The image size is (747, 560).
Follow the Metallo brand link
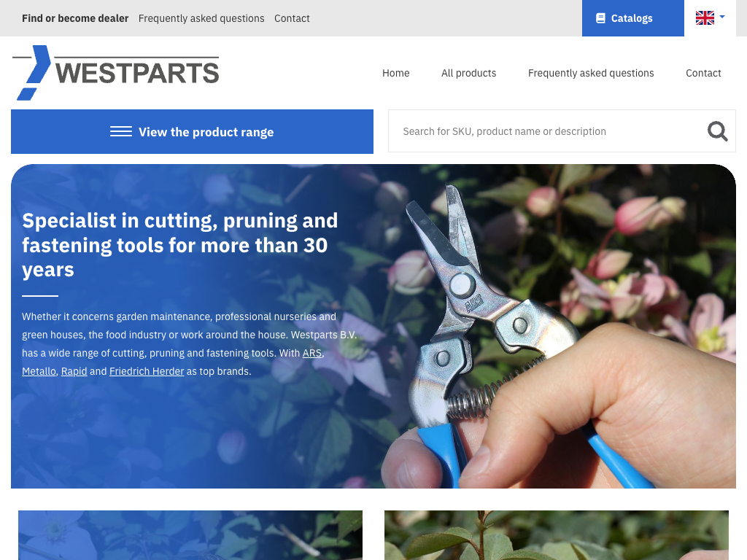[39, 371]
